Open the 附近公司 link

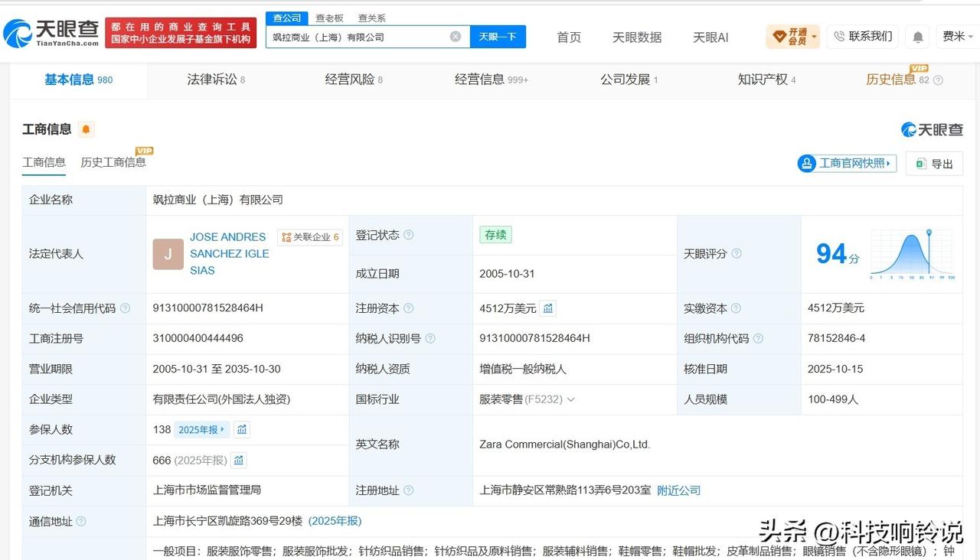point(679,490)
